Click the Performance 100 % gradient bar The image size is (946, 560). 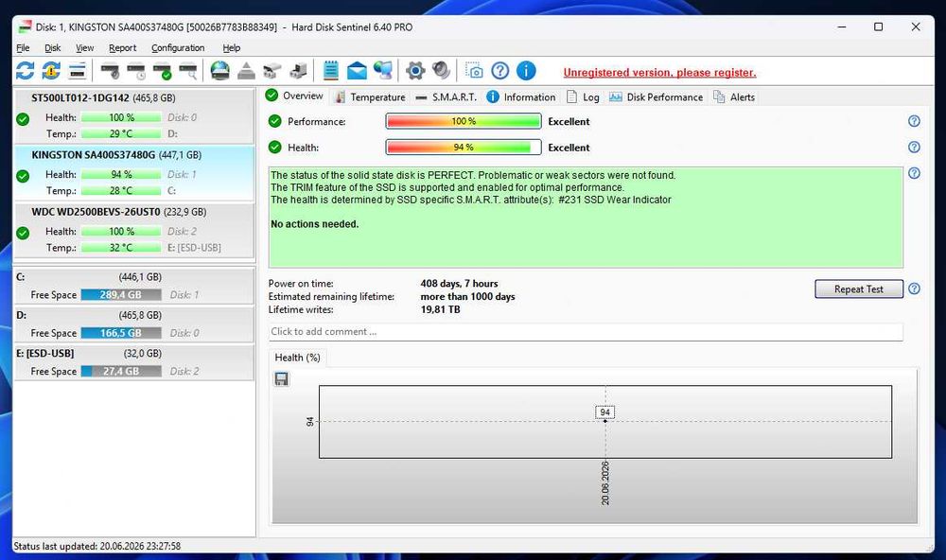464,121
